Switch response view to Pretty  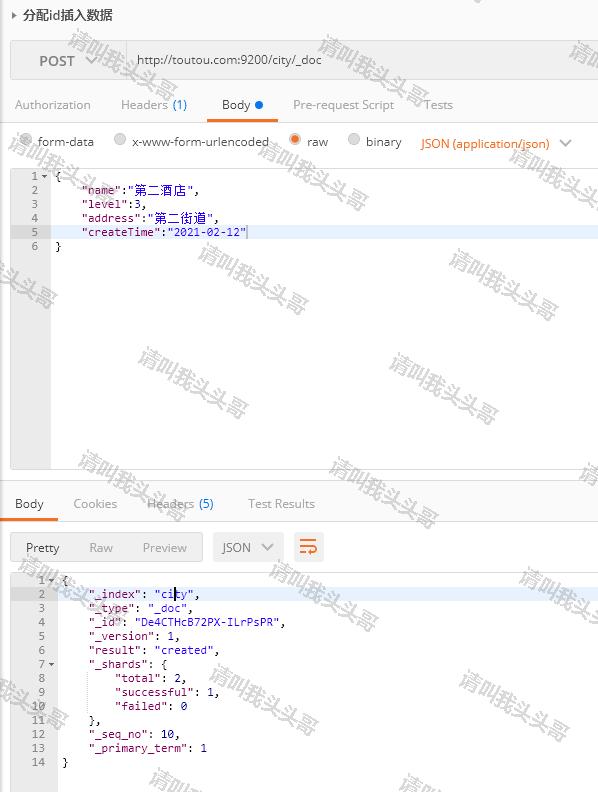pyautogui.click(x=42, y=548)
